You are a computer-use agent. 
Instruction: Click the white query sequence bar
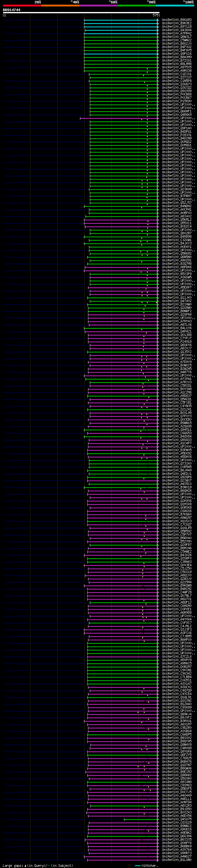pos(81,13)
